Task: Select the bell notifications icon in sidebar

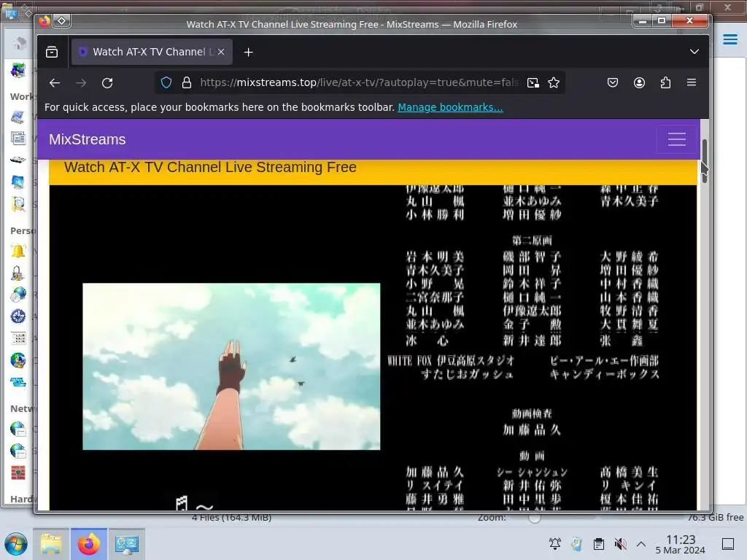Action: tap(18, 251)
